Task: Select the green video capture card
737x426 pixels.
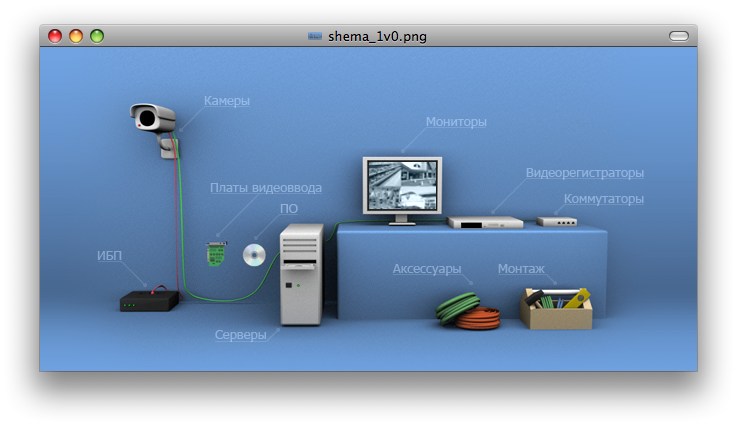Action: [x=217, y=254]
